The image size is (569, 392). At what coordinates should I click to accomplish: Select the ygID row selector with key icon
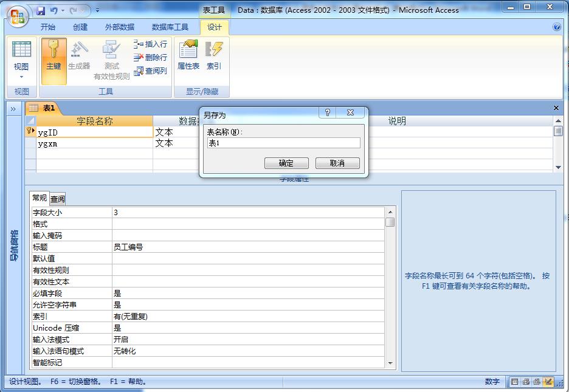coord(31,131)
